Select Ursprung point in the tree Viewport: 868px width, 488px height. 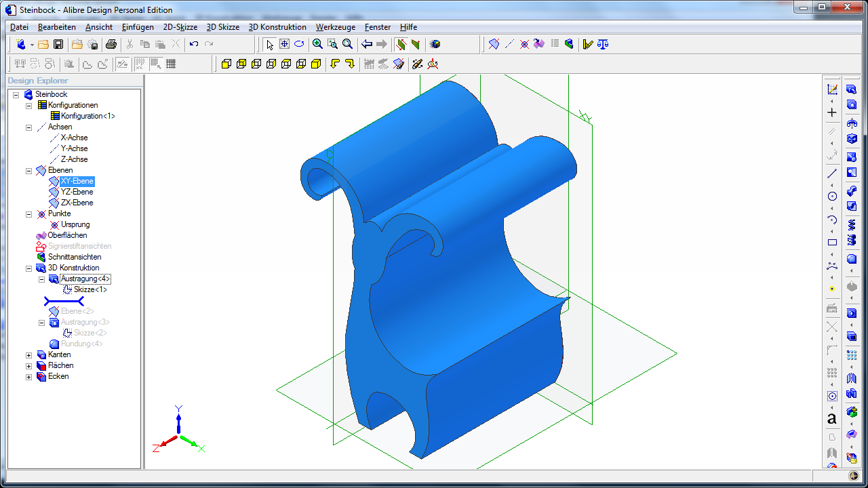click(x=75, y=224)
